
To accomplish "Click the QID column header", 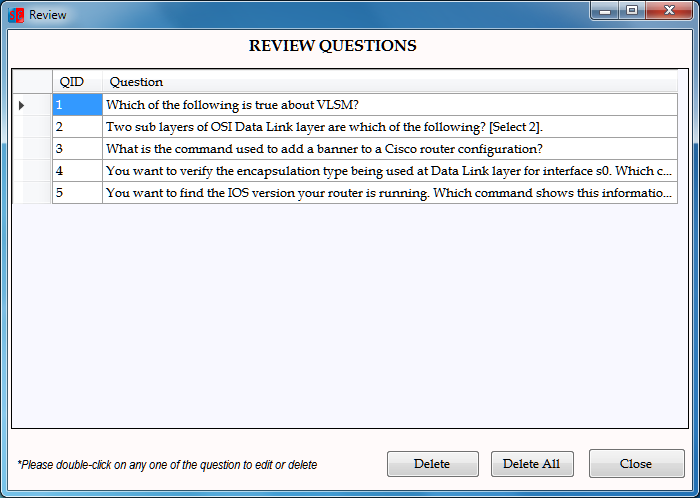I will (x=77, y=82).
